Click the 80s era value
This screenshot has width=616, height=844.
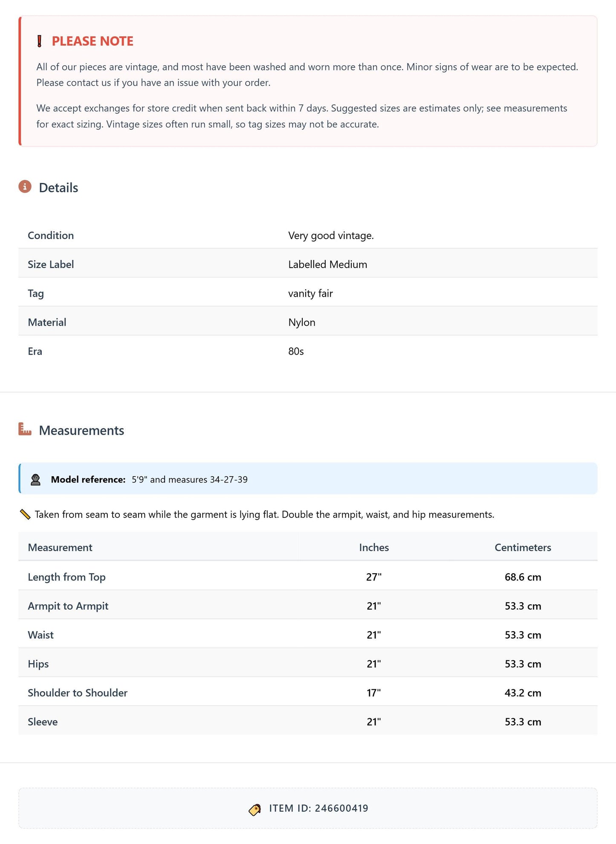point(296,351)
